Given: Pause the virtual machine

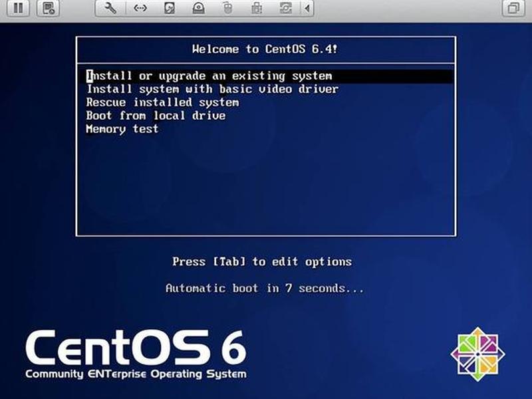Looking at the screenshot, I should pyautogui.click(x=19, y=8).
